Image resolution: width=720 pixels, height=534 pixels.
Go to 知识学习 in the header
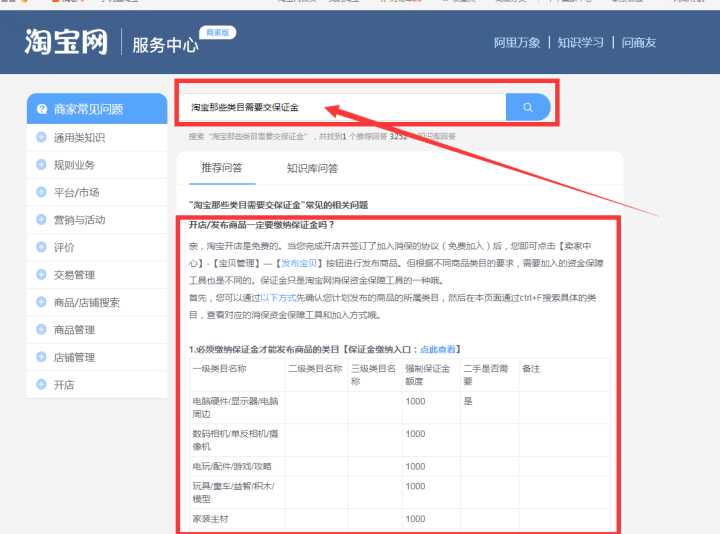coord(580,43)
